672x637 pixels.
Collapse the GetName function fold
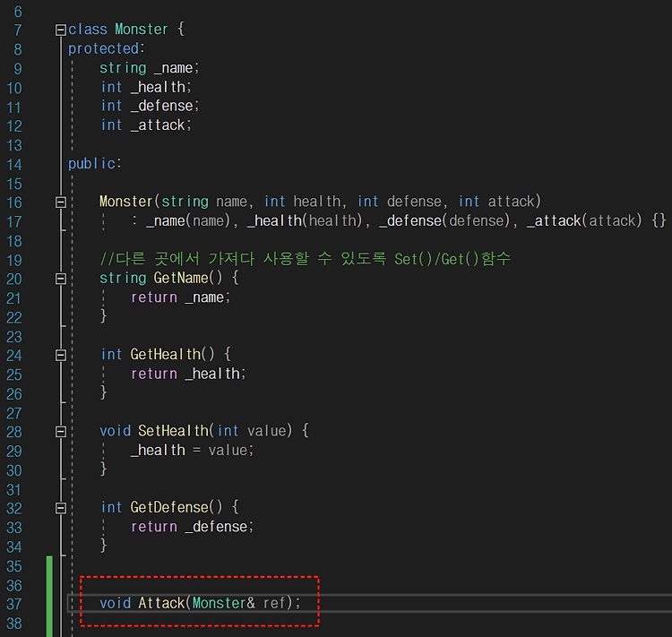(61, 279)
